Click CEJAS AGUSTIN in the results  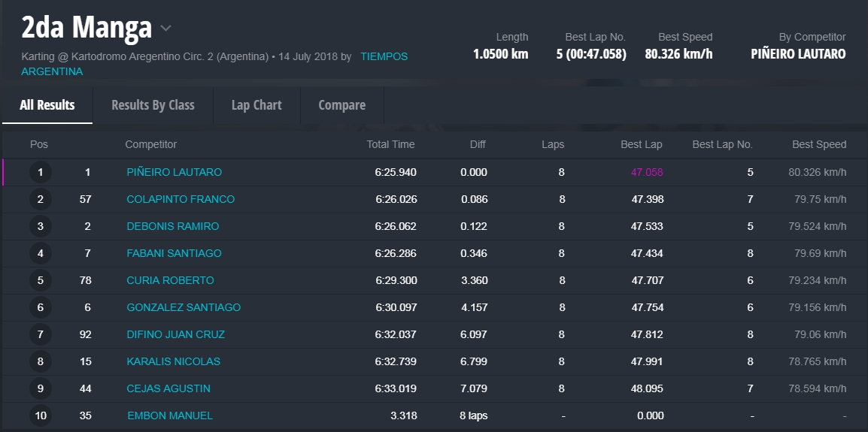(168, 388)
